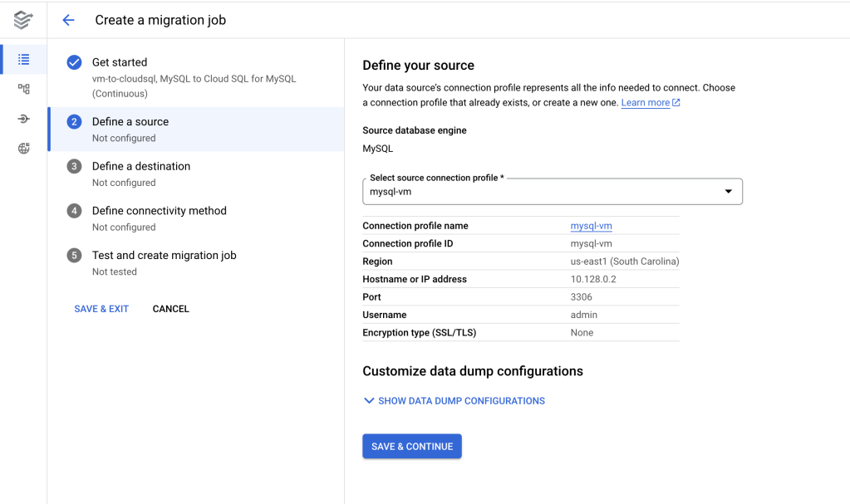Viewport: 850px width, 504px height.
Task: Click the Define your source heading
Action: pyautogui.click(x=419, y=66)
